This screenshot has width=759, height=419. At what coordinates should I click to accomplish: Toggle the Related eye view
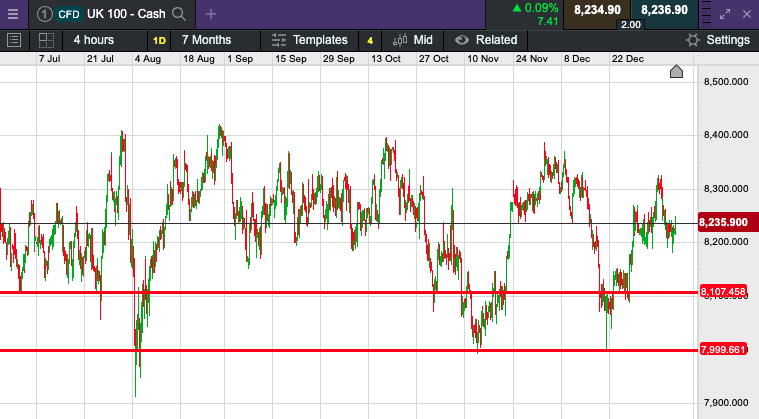pos(486,40)
